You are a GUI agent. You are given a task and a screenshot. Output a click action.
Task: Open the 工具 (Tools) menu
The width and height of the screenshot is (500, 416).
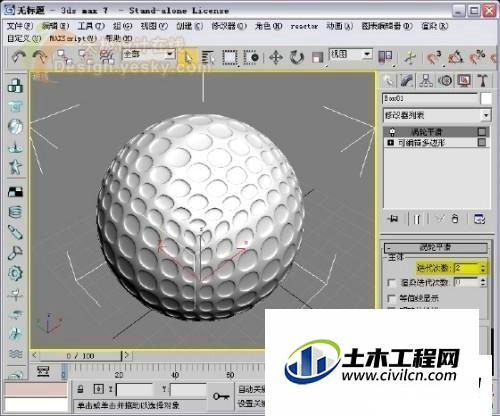(91, 26)
